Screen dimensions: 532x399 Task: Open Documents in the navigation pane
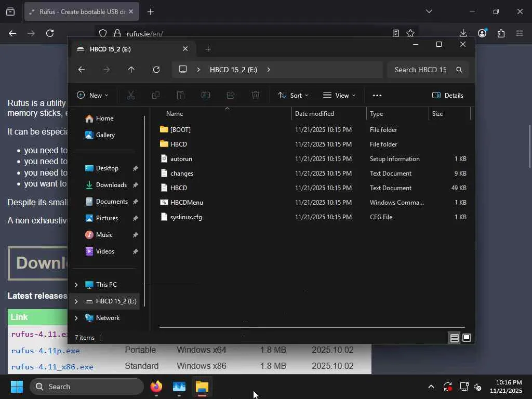112,202
